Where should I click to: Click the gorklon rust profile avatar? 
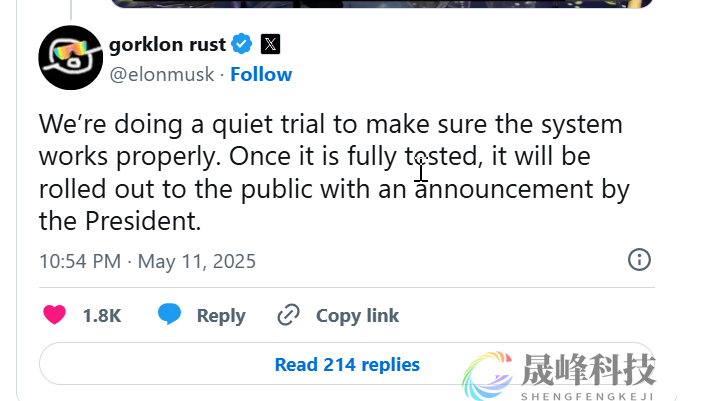pyautogui.click(x=70, y=58)
